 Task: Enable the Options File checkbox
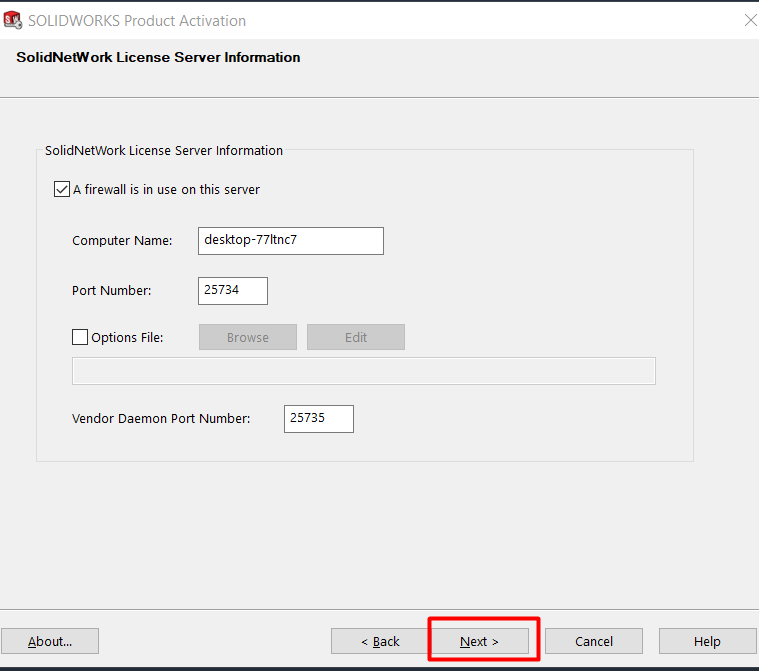[x=80, y=338]
